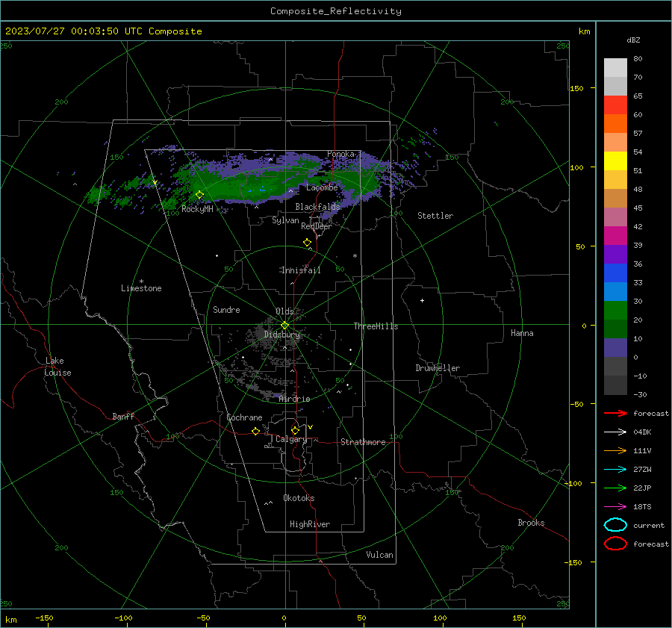This screenshot has width=672, height=628.
Task: Click the yellow diamond at radar center near Olds
Action: (284, 326)
